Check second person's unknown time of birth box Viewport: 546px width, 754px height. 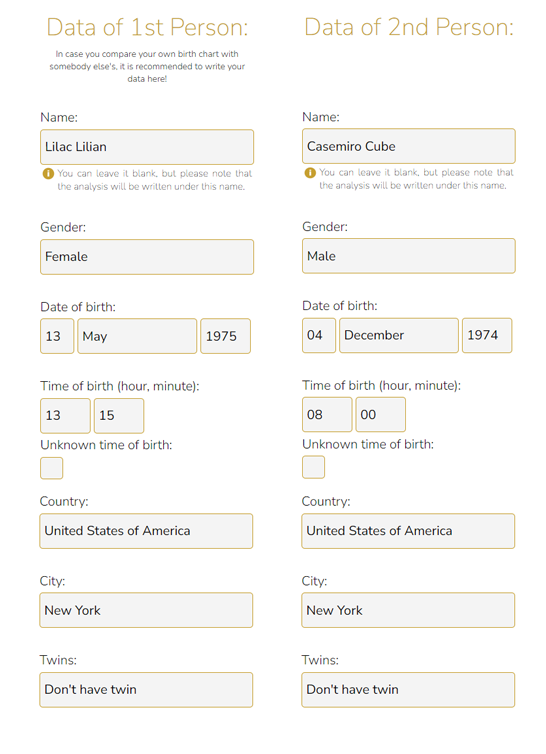(x=314, y=467)
